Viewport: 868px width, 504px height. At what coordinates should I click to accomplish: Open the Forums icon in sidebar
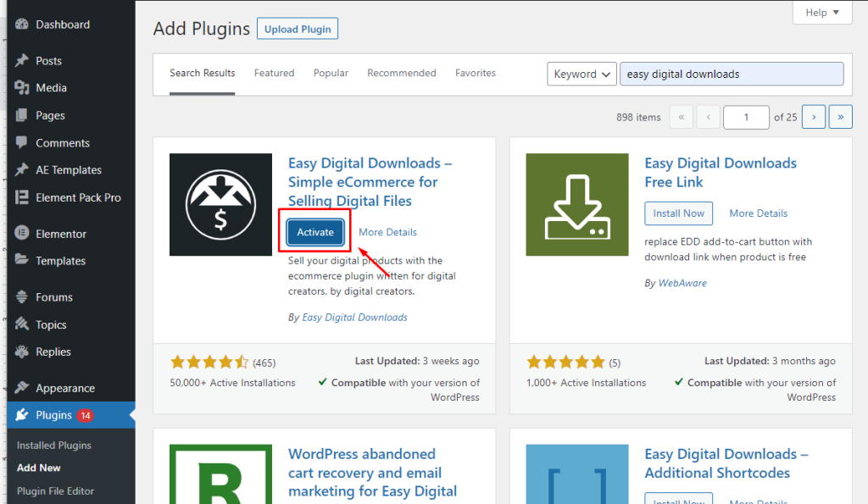pyautogui.click(x=21, y=296)
